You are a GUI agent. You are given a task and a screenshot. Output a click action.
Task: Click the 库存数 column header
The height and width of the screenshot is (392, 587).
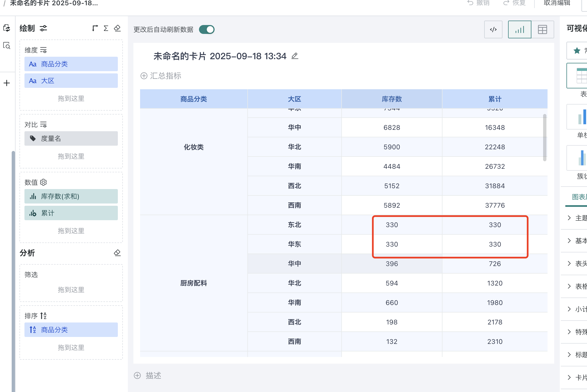point(392,99)
